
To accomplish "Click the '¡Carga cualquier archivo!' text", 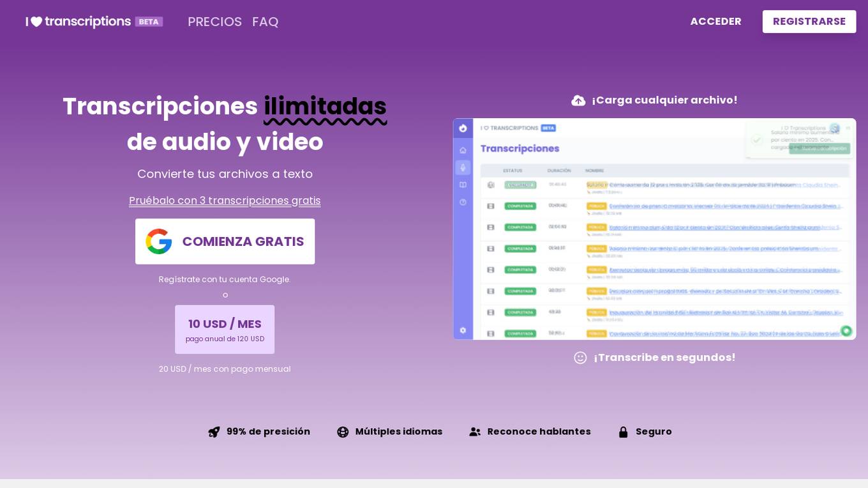I will pyautogui.click(x=664, y=100).
